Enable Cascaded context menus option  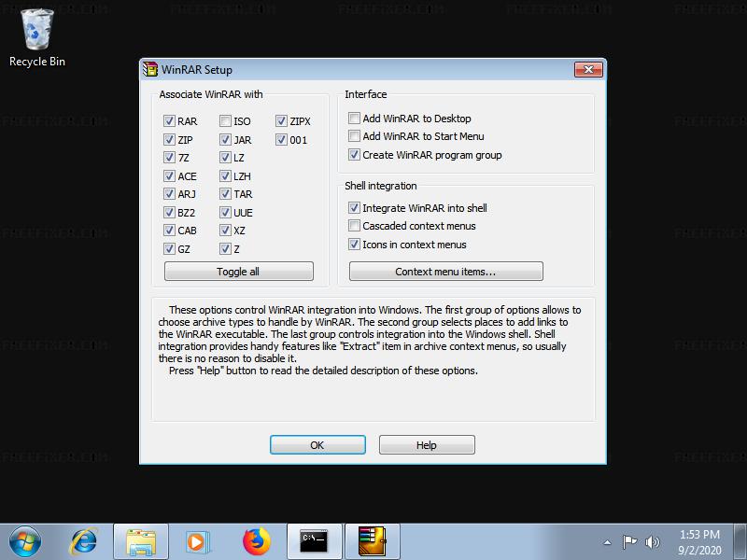354,226
